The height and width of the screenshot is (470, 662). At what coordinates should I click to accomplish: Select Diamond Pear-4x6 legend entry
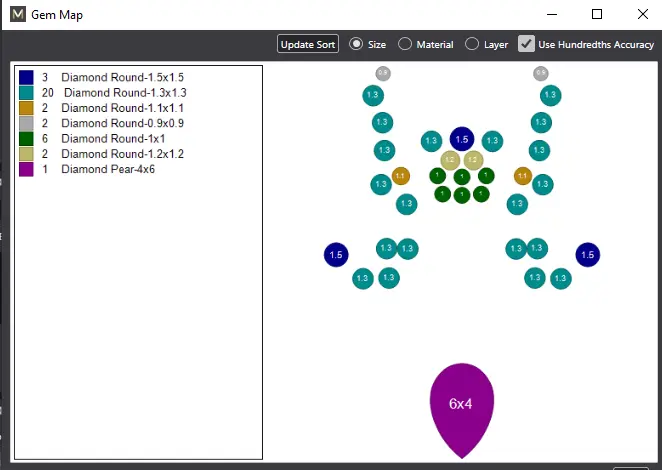coord(108,170)
